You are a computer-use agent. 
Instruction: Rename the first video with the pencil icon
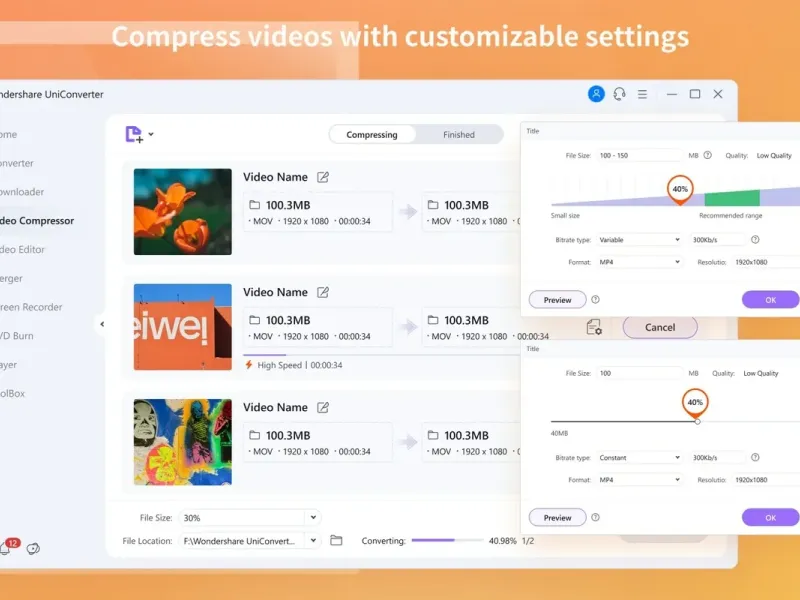[x=323, y=176]
